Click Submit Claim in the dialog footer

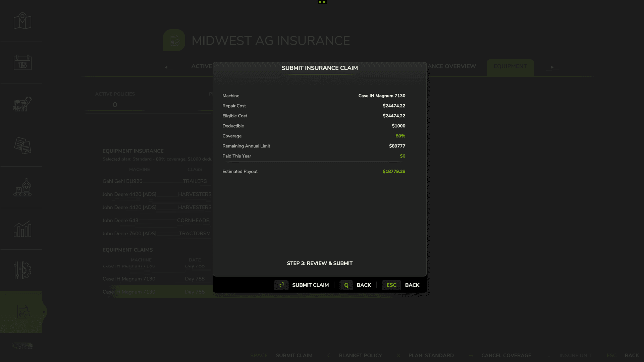310,285
